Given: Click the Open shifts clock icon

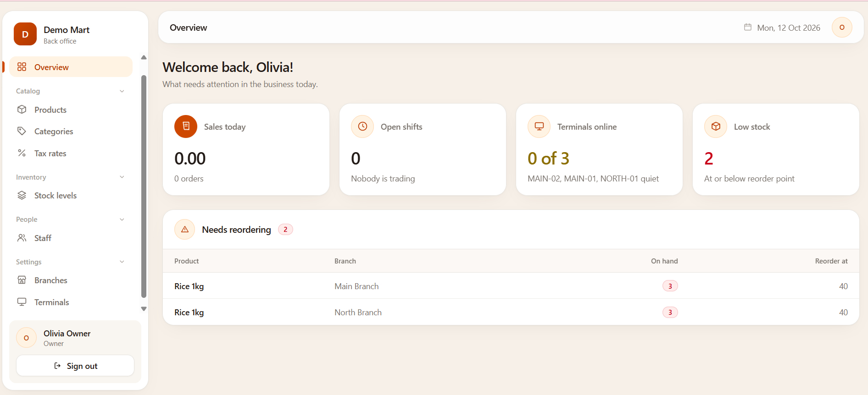Looking at the screenshot, I should pos(362,126).
